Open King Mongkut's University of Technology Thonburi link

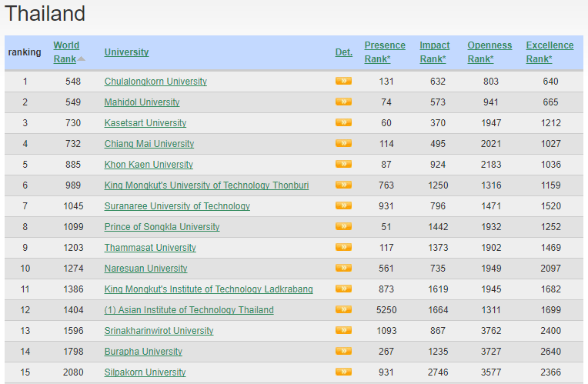pos(206,185)
